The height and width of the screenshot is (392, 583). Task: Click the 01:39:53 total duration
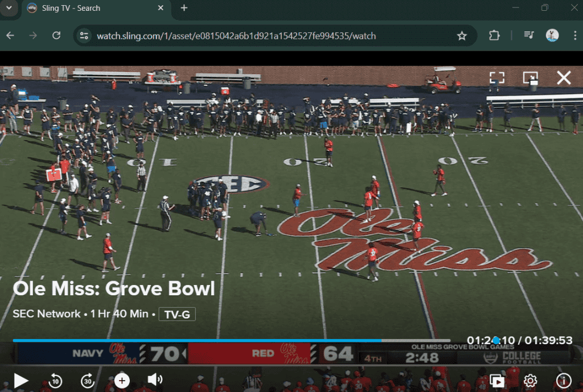[548, 340]
